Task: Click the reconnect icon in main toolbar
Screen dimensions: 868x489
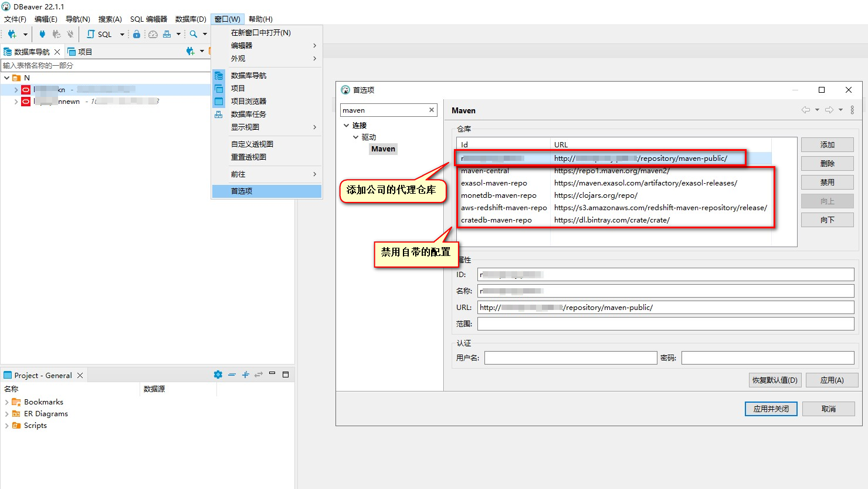Action: 56,34
